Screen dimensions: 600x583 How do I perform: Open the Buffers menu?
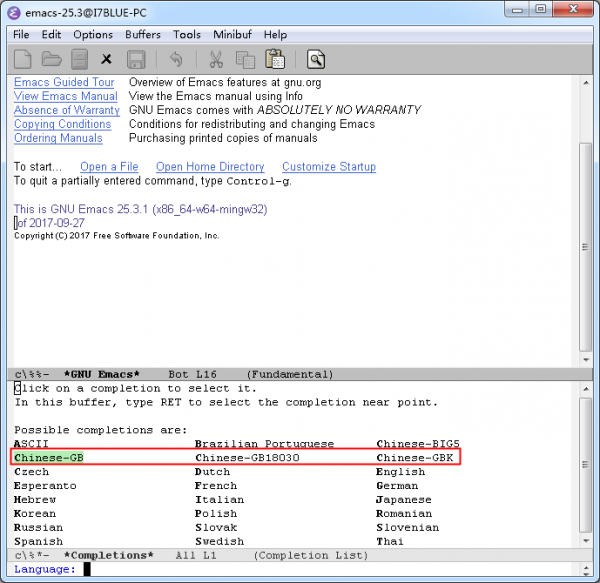pyautogui.click(x=143, y=35)
